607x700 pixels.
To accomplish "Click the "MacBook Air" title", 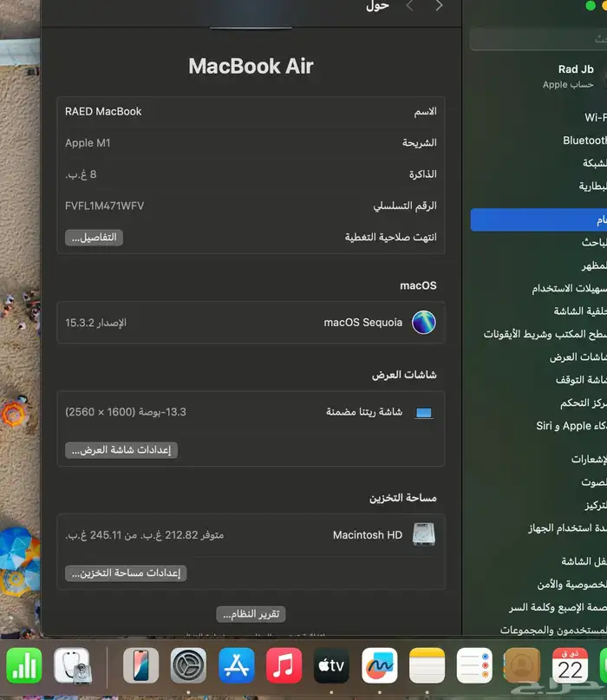I will pos(251,66).
